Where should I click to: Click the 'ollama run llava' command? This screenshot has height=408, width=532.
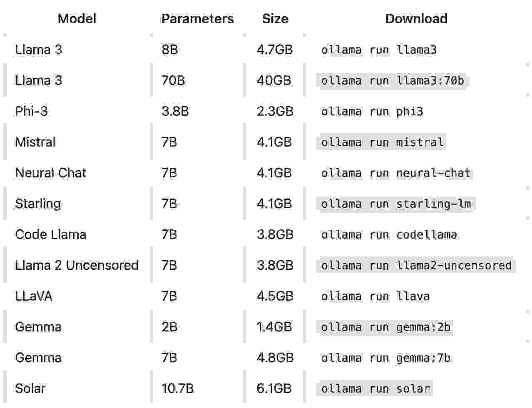click(x=375, y=296)
